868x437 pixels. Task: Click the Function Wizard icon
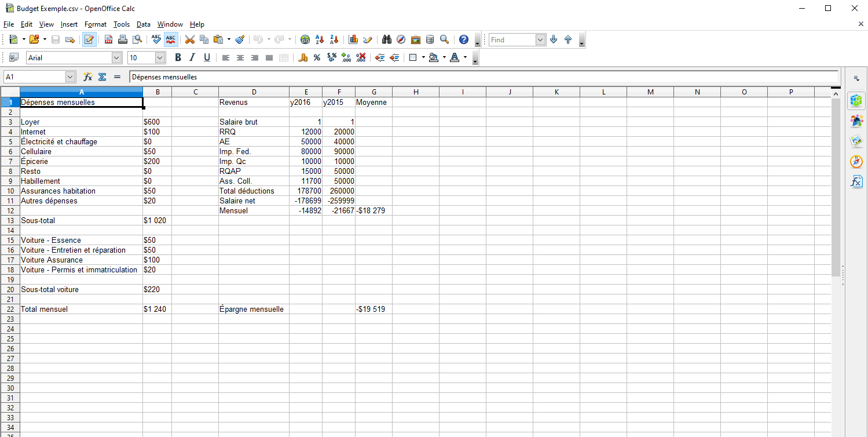[88, 77]
